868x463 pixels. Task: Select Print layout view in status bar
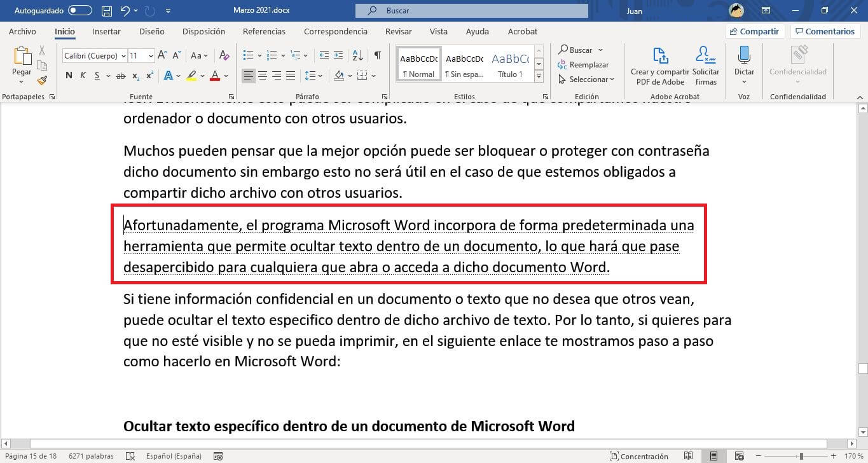click(713, 456)
